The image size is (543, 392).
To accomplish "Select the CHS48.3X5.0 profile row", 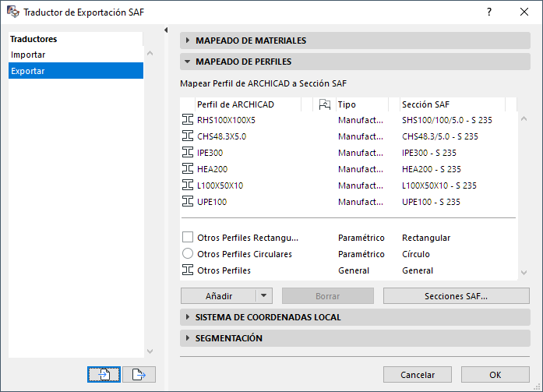I will pyautogui.click(x=349, y=136).
